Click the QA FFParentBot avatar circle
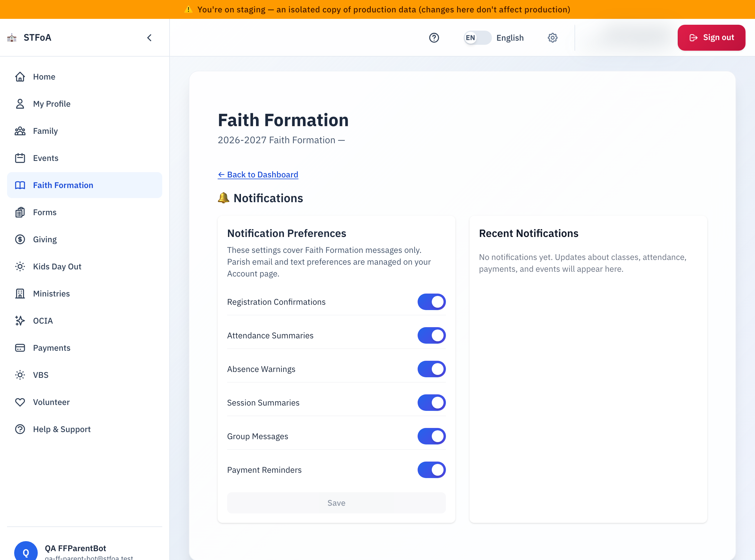Screen dimensions: 755x560 (x=26, y=551)
